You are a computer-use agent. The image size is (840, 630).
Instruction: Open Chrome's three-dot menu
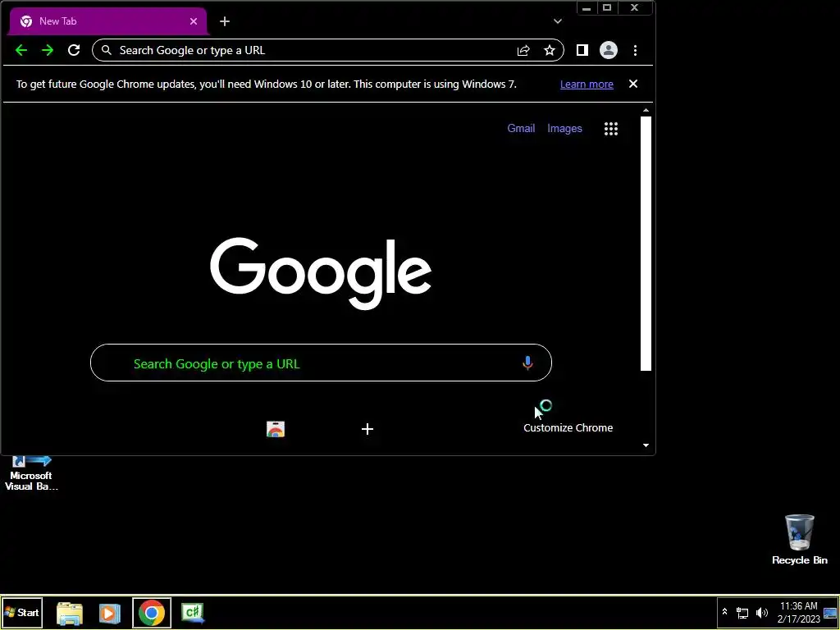pos(635,50)
